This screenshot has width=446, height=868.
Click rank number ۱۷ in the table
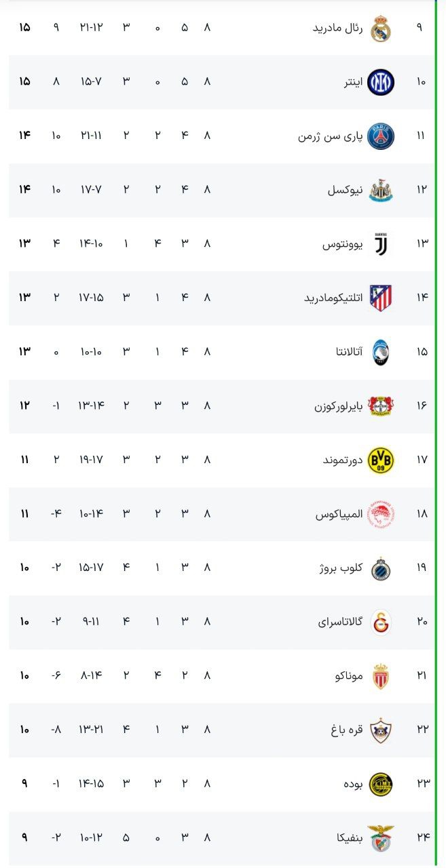[422, 460]
